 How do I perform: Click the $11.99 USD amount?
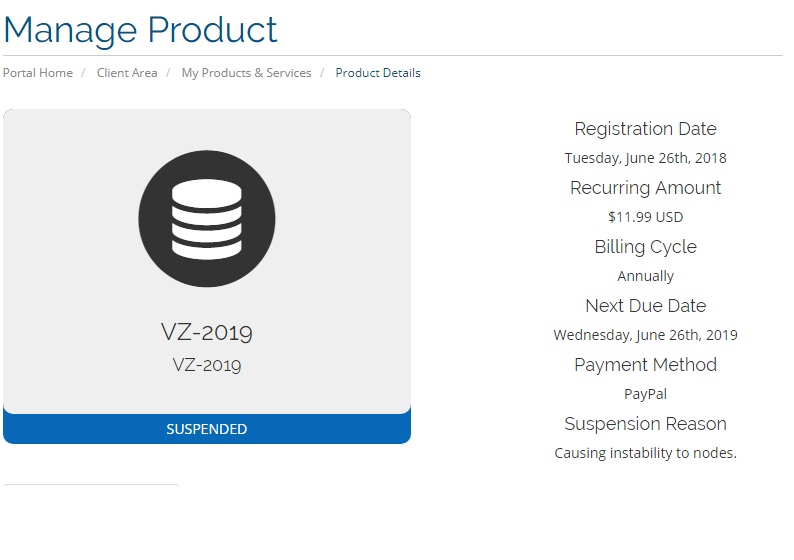click(x=645, y=217)
